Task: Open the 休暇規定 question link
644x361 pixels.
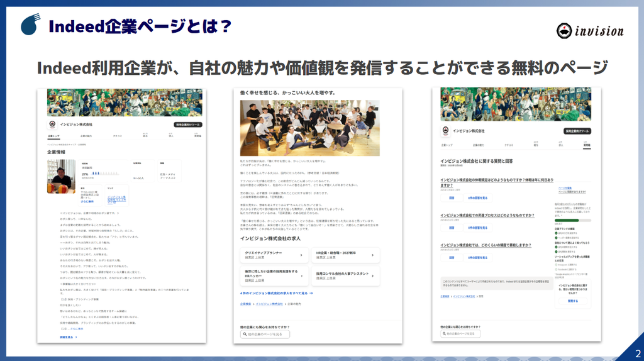Action: [497, 182]
